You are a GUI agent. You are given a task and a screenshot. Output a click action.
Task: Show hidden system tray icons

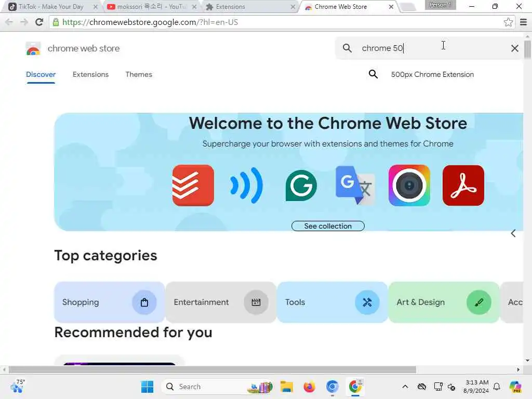[405, 387]
